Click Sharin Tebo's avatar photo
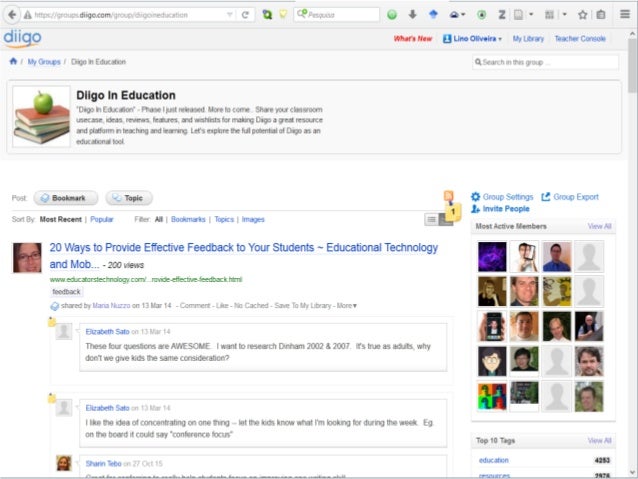The width and height of the screenshot is (638, 479). pos(64,463)
